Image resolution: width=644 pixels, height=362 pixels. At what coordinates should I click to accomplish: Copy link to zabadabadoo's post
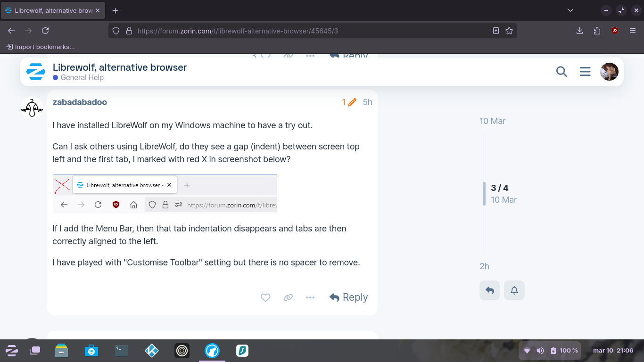(288, 297)
